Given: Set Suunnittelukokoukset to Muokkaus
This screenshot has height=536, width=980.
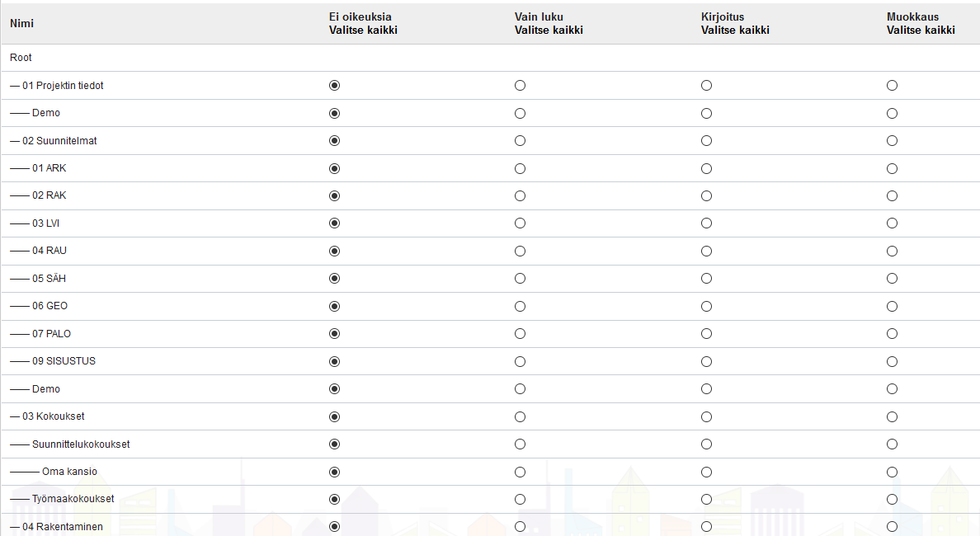Looking at the screenshot, I should (x=892, y=444).
